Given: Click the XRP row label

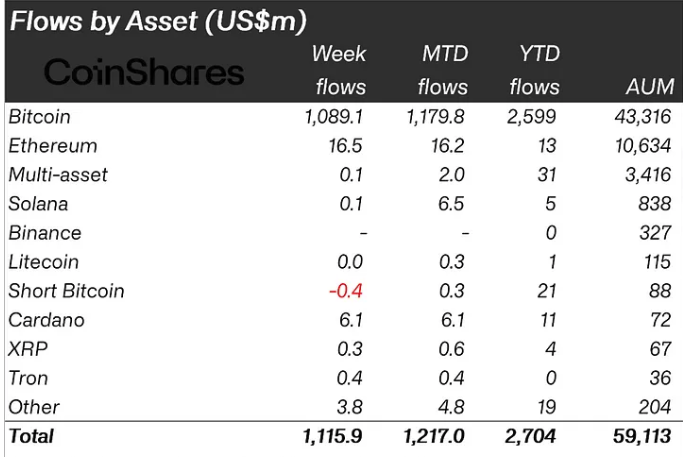Looking at the screenshot, I should 27,349.
